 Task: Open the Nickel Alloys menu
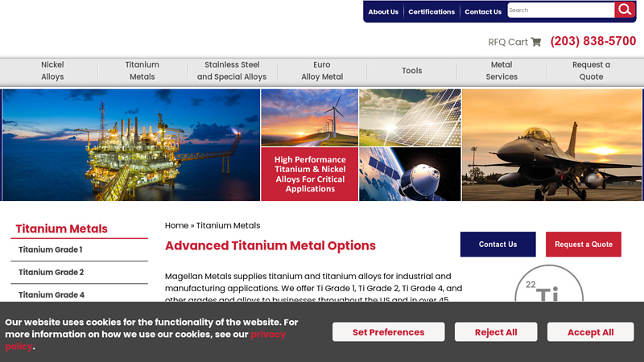(52, 71)
